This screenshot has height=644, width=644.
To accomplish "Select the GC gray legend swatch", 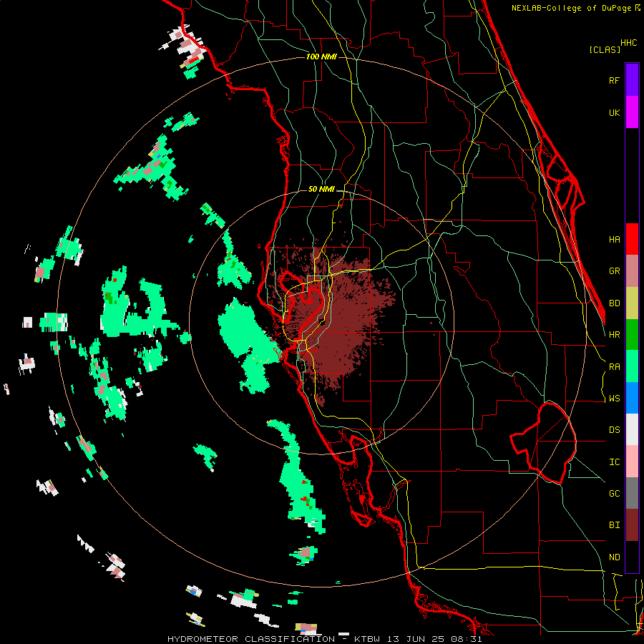I will click(632, 493).
